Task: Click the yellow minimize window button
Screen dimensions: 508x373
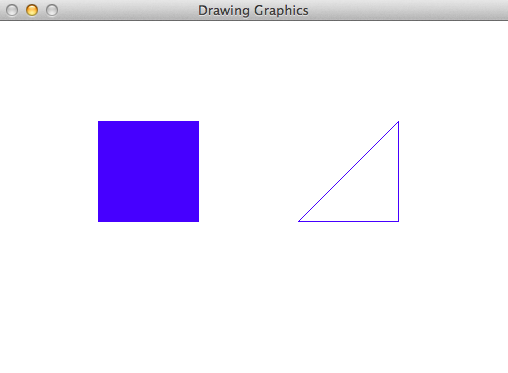Action: pyautogui.click(x=32, y=10)
